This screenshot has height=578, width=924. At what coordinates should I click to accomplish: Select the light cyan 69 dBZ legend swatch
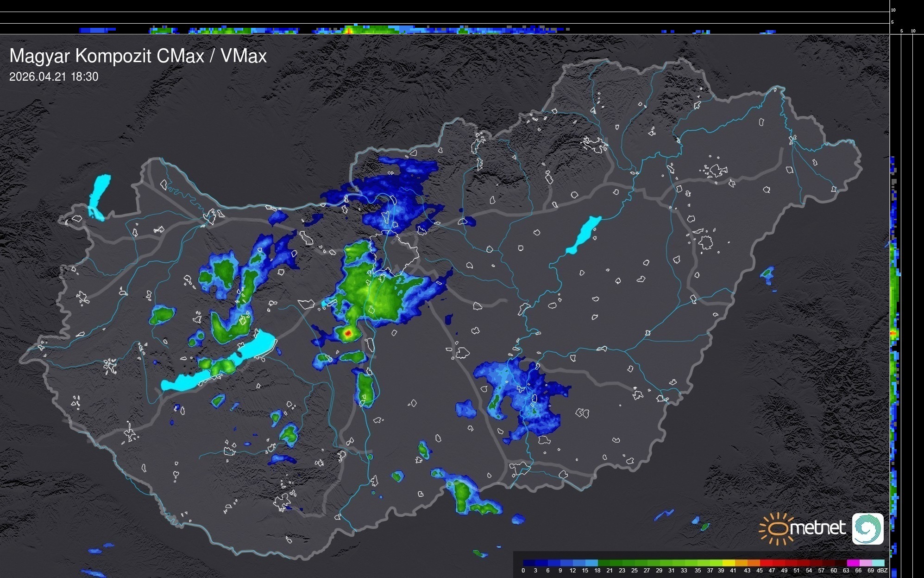click(x=878, y=563)
